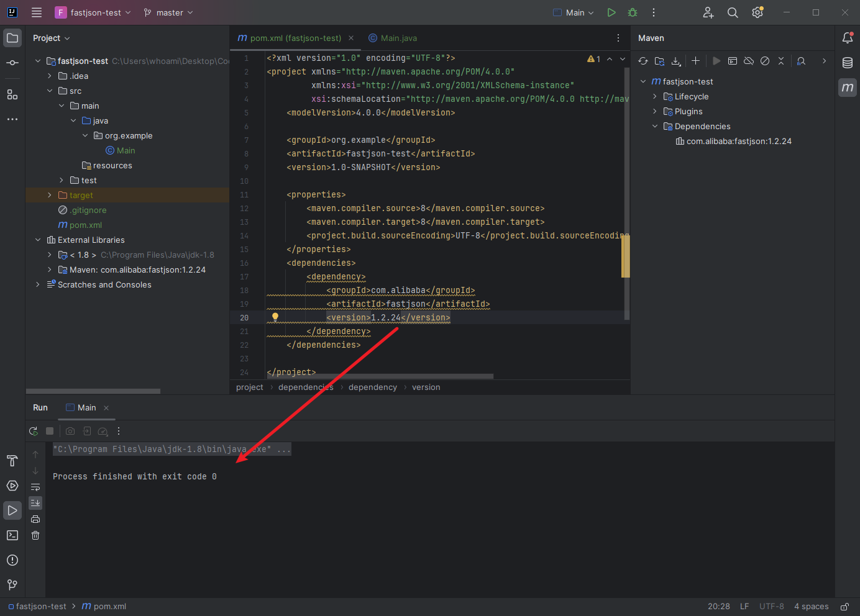Expand the .idea folder
Viewport: 860px width, 616px height.
point(50,76)
